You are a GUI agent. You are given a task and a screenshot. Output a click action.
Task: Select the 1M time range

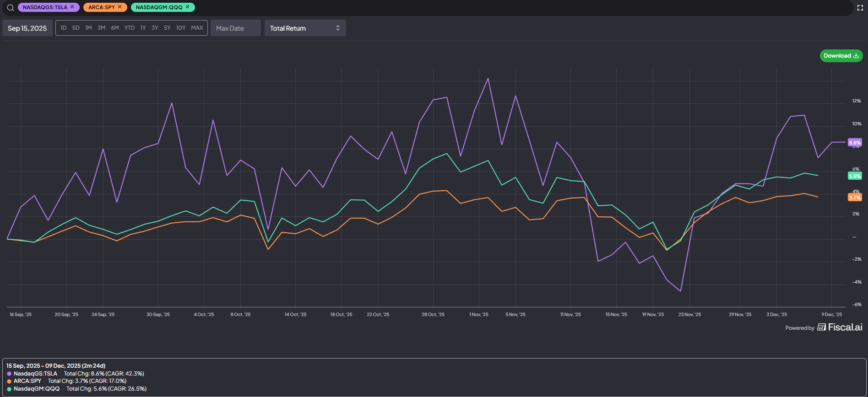pos(88,28)
